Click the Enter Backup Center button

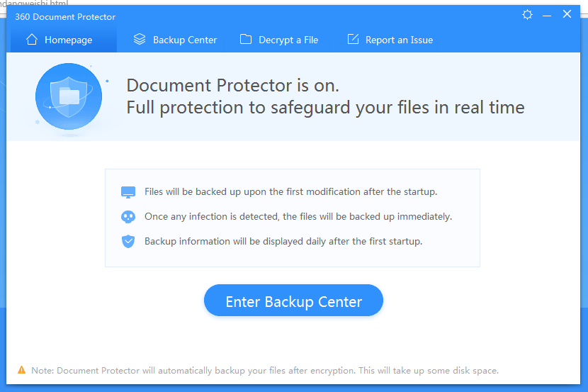pyautogui.click(x=293, y=301)
